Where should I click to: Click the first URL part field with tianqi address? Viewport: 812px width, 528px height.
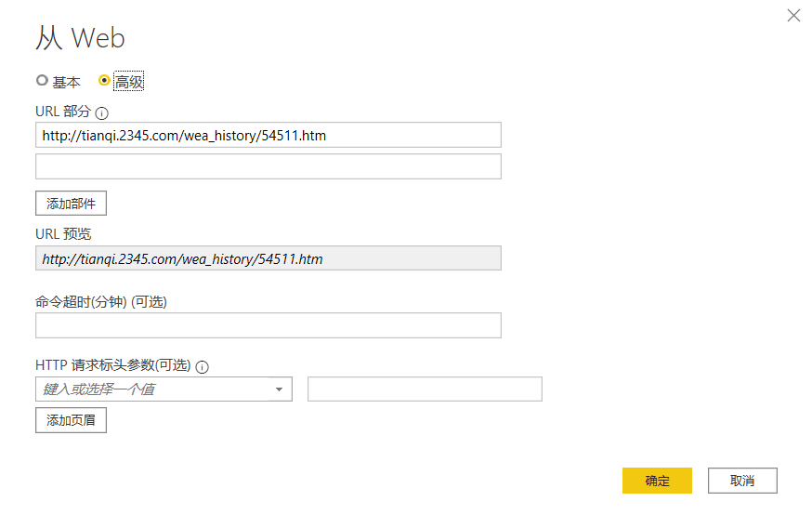(268, 135)
